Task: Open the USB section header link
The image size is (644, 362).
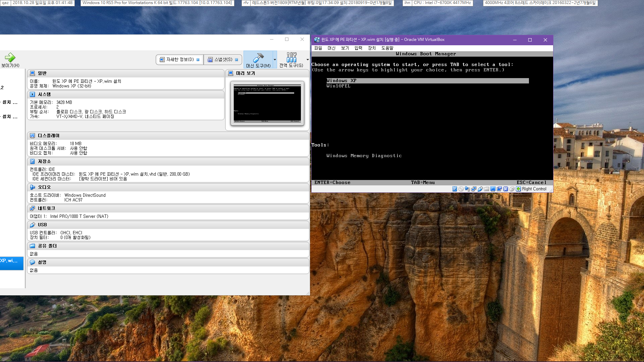Action: (42, 225)
